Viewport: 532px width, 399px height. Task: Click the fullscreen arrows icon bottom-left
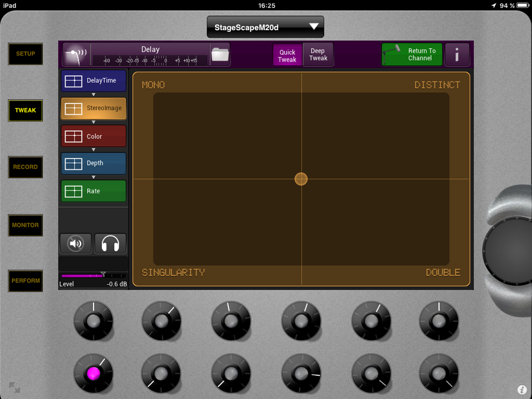pos(14,388)
